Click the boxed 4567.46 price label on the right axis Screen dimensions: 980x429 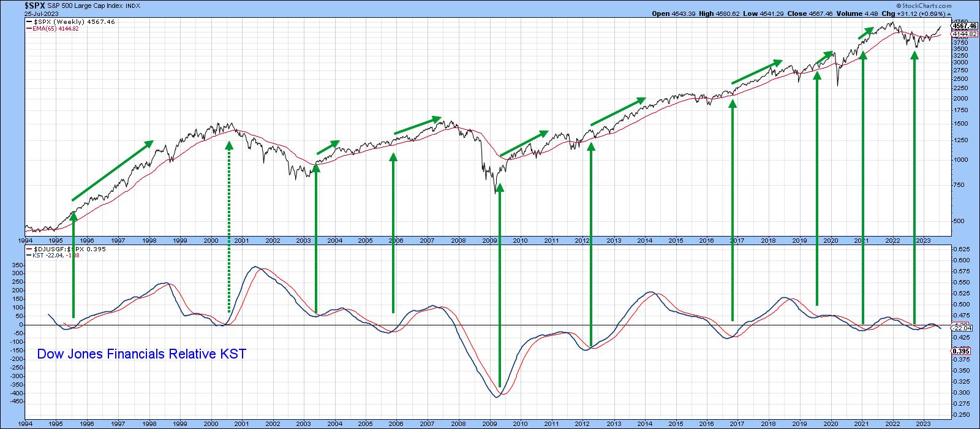(x=965, y=26)
